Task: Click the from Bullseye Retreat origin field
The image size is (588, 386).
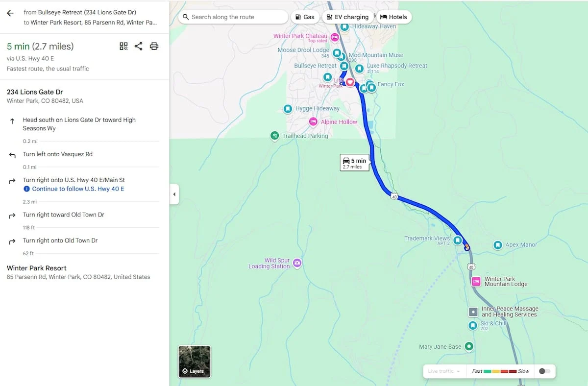Action: point(80,12)
